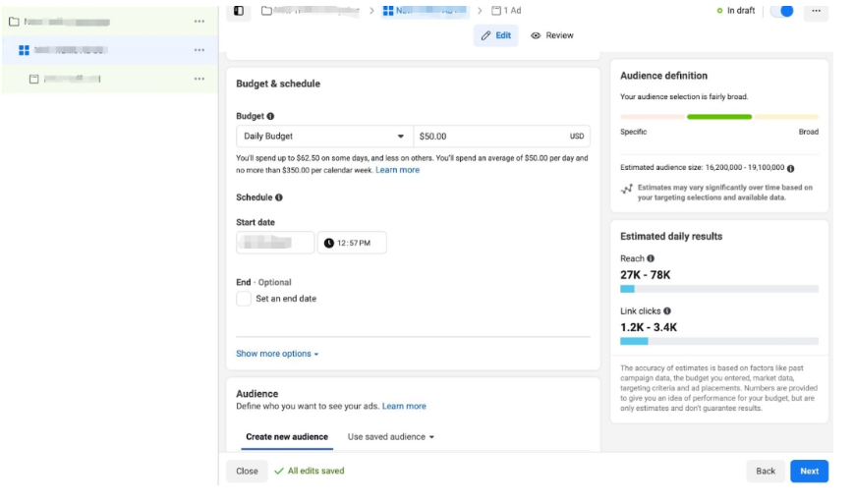Select the Create new audience tab
854x504 pixels.
click(x=287, y=436)
